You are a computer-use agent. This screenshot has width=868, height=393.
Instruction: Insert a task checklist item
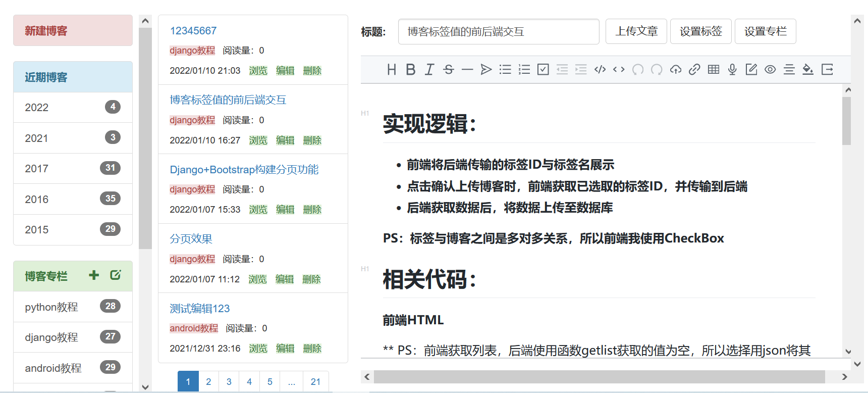click(543, 70)
